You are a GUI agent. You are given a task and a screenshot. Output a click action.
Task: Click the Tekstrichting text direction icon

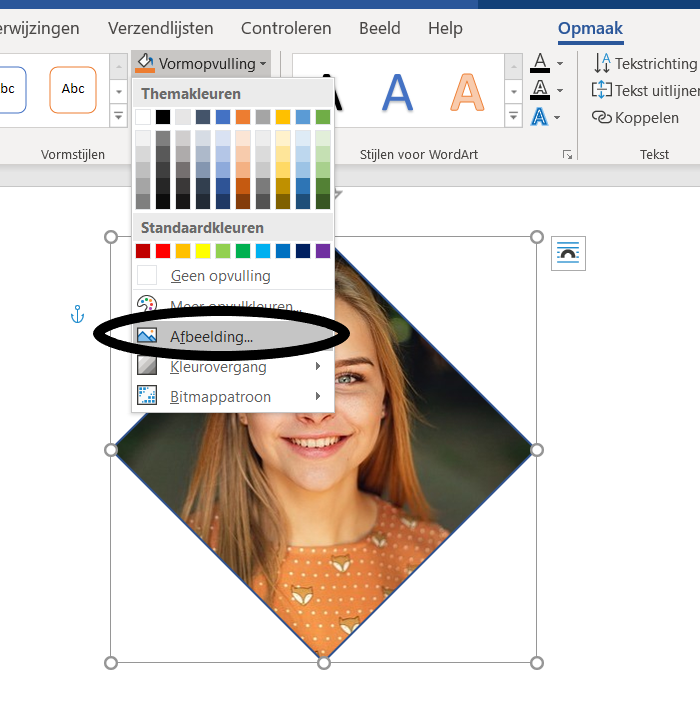pos(602,63)
